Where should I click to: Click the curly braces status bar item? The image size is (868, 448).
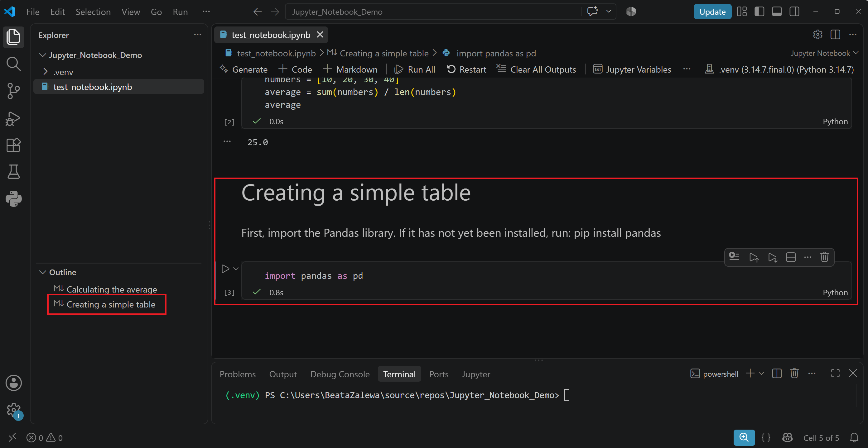click(766, 438)
